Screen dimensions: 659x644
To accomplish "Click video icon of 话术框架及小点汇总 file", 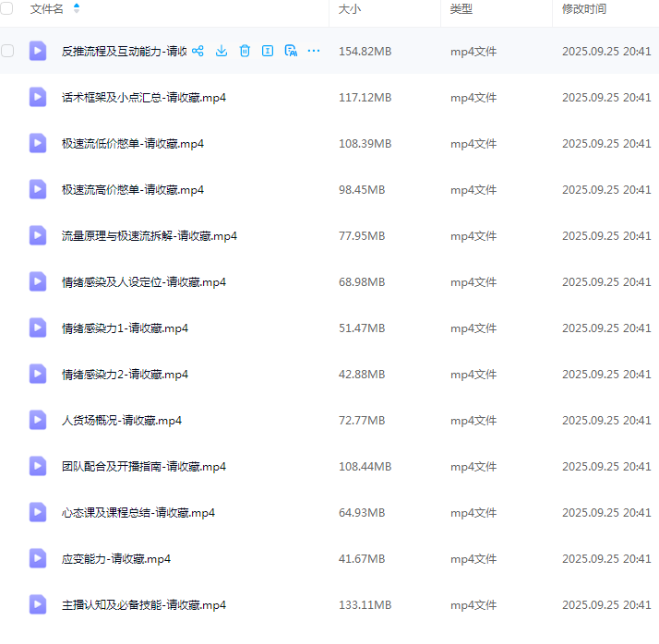I will [38, 97].
